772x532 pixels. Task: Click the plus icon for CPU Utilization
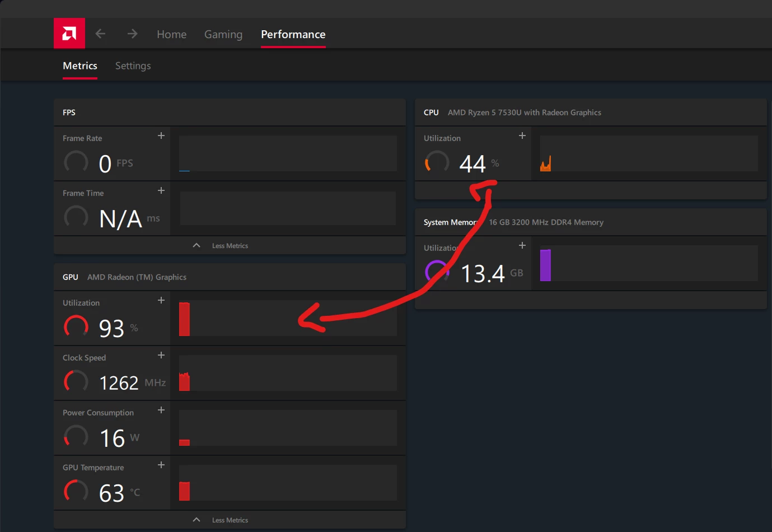522,136
